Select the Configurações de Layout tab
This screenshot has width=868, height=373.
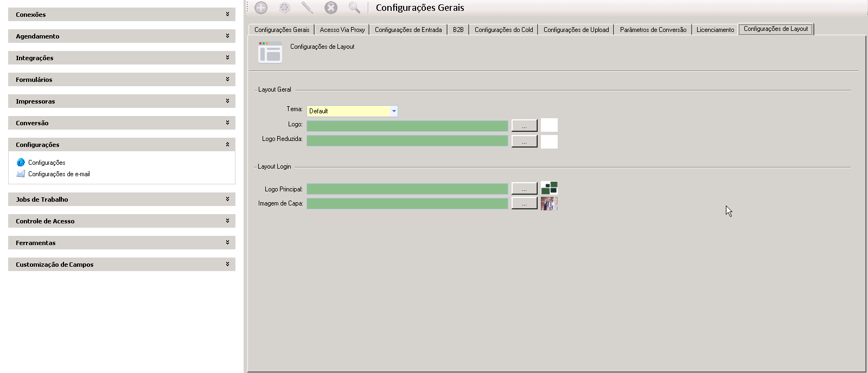coord(776,29)
